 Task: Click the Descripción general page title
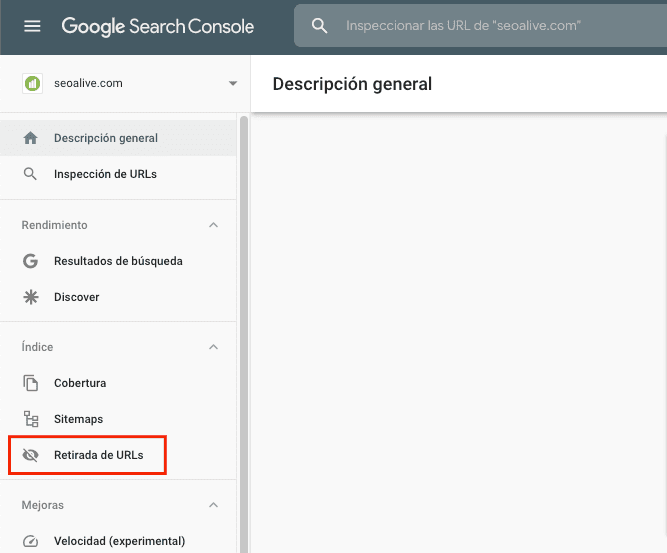pyautogui.click(x=352, y=84)
